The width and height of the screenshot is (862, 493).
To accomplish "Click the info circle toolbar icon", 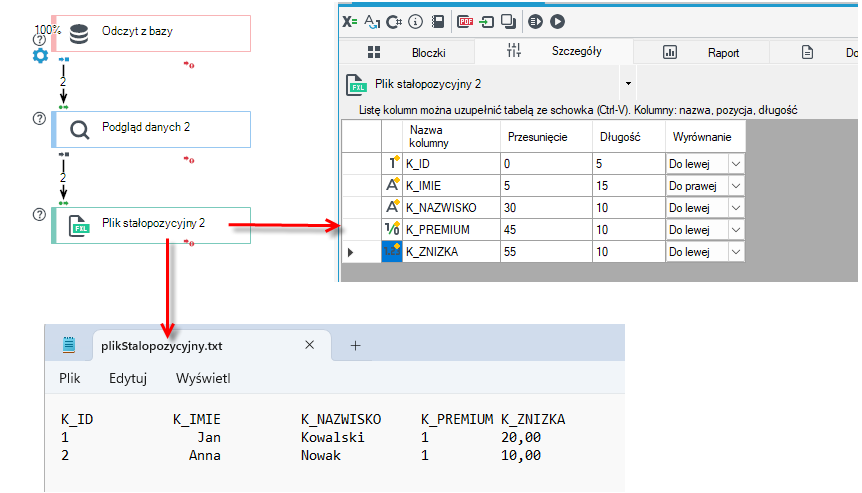I will click(x=416, y=21).
